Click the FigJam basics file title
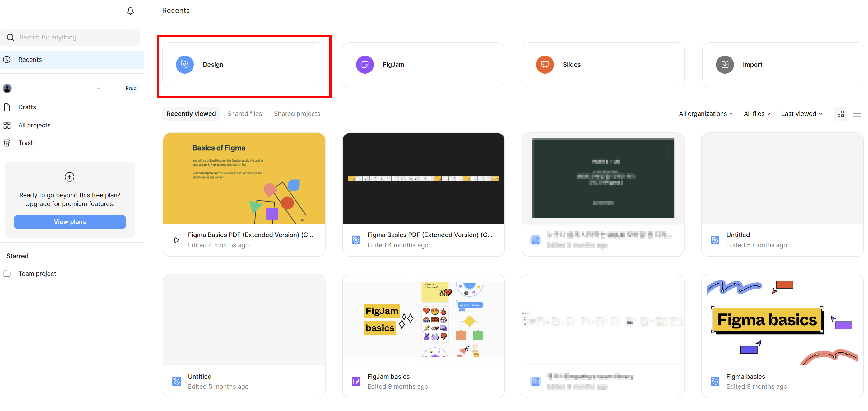868x411 pixels. click(x=388, y=376)
